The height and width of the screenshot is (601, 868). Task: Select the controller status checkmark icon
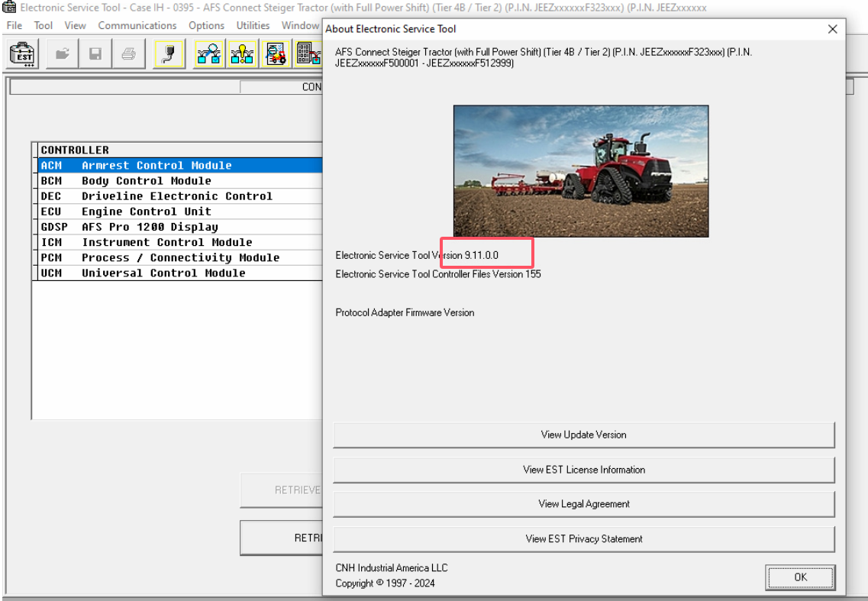click(208, 53)
